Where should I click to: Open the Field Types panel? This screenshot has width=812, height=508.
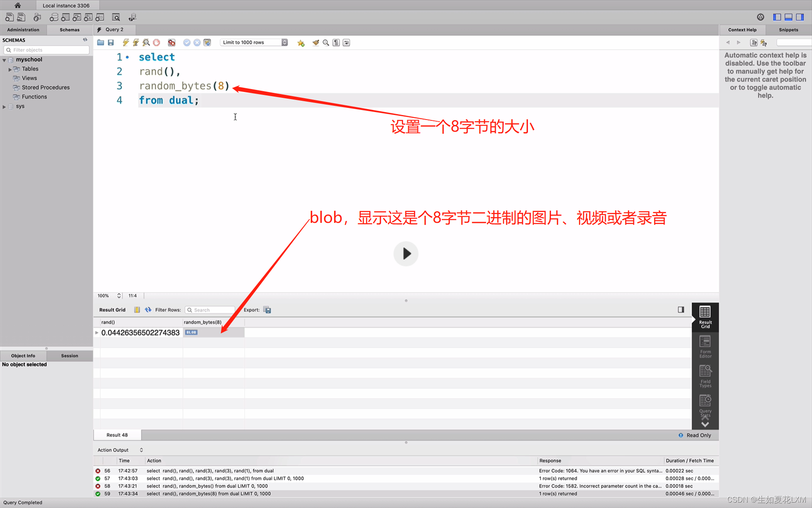point(705,376)
